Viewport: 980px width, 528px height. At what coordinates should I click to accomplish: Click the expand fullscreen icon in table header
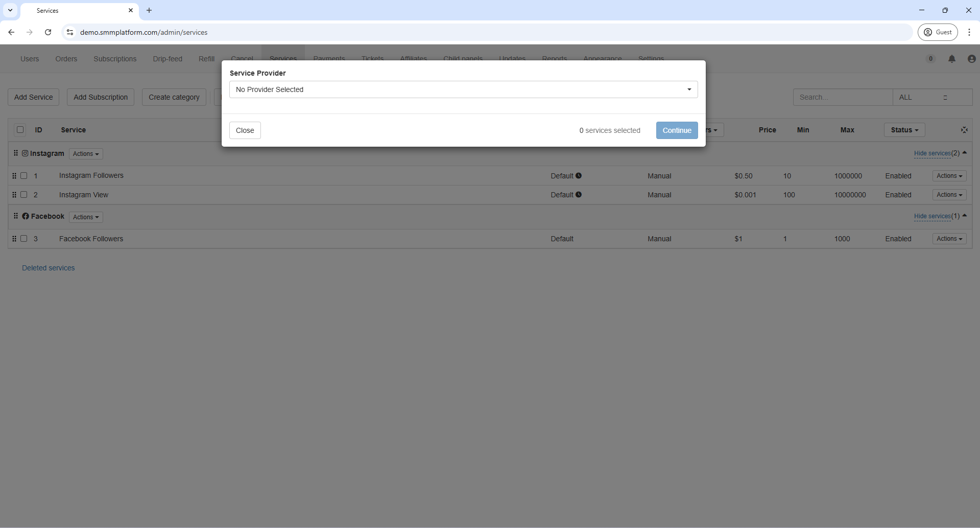pyautogui.click(x=964, y=130)
